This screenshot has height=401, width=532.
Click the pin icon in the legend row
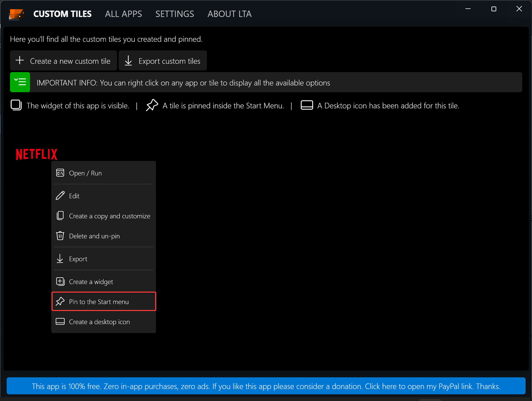[152, 105]
